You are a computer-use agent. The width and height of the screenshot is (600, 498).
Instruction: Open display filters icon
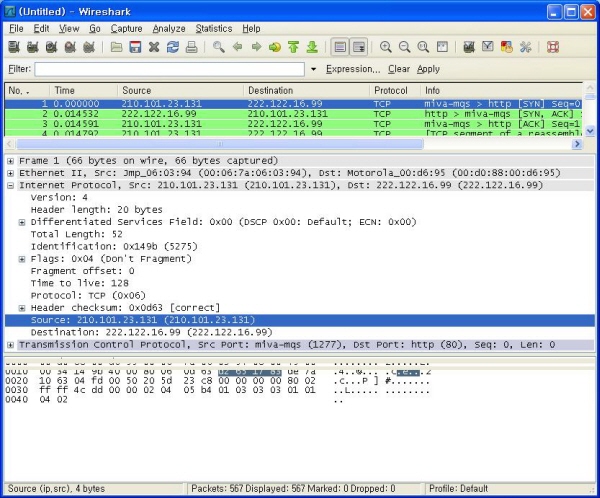488,47
